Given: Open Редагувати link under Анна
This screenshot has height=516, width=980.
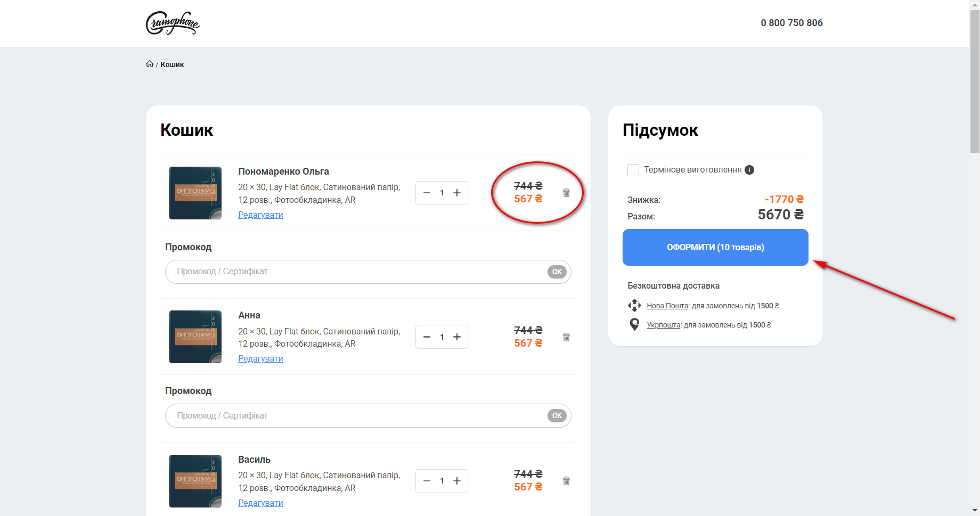Looking at the screenshot, I should pos(260,359).
